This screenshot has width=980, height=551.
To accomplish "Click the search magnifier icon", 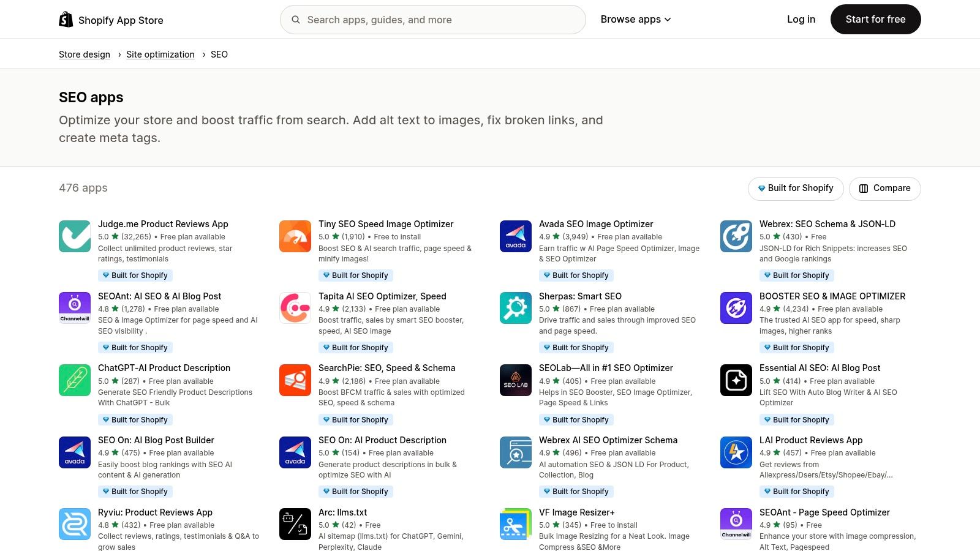I will 296,20.
